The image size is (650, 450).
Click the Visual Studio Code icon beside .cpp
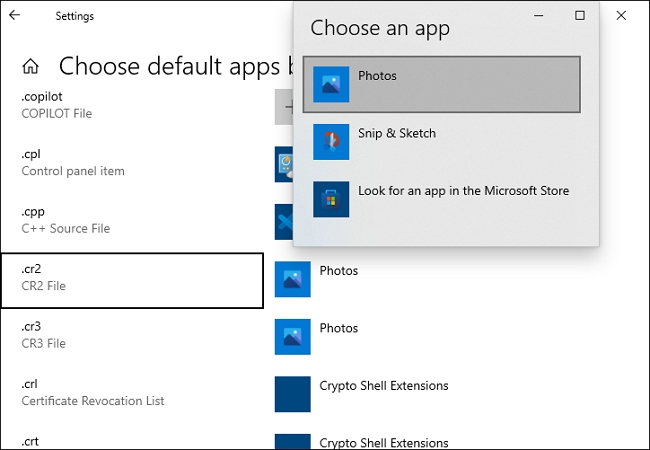click(x=284, y=222)
